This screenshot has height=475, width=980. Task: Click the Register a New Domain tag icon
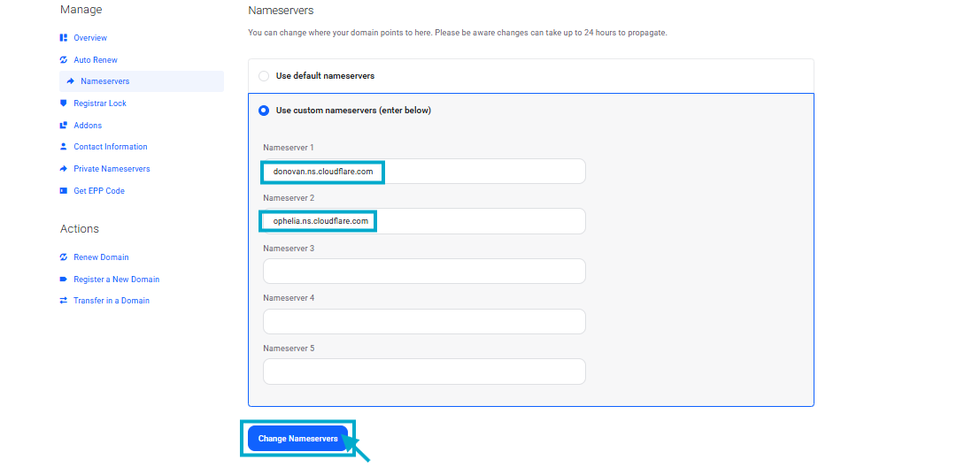63,280
